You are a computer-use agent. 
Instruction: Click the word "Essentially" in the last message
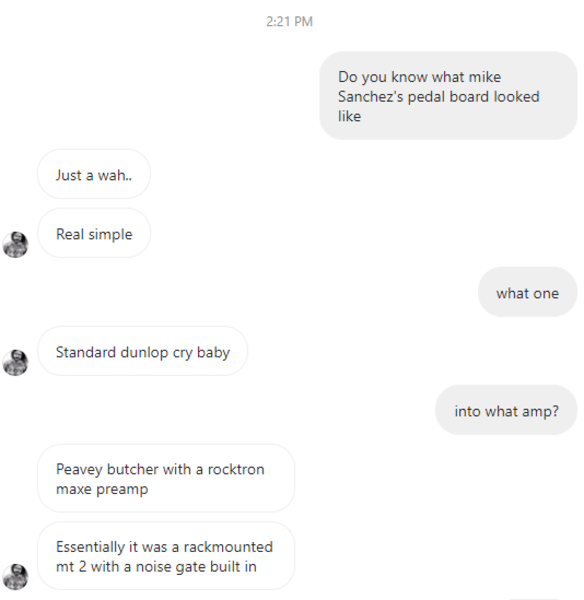point(90,547)
